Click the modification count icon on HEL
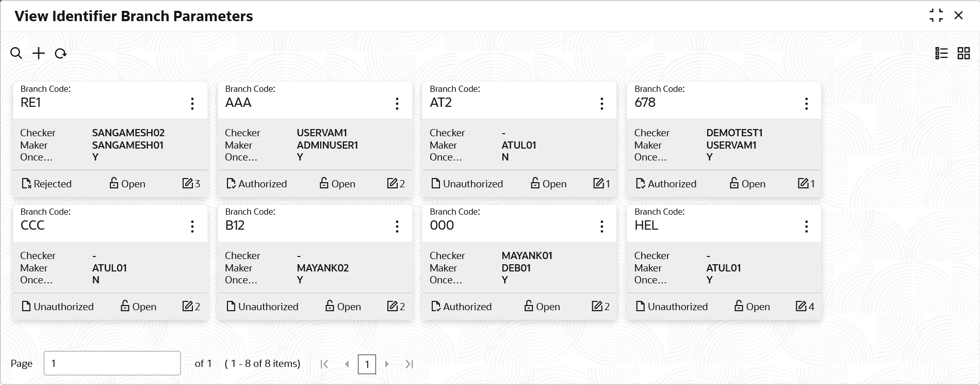 801,306
